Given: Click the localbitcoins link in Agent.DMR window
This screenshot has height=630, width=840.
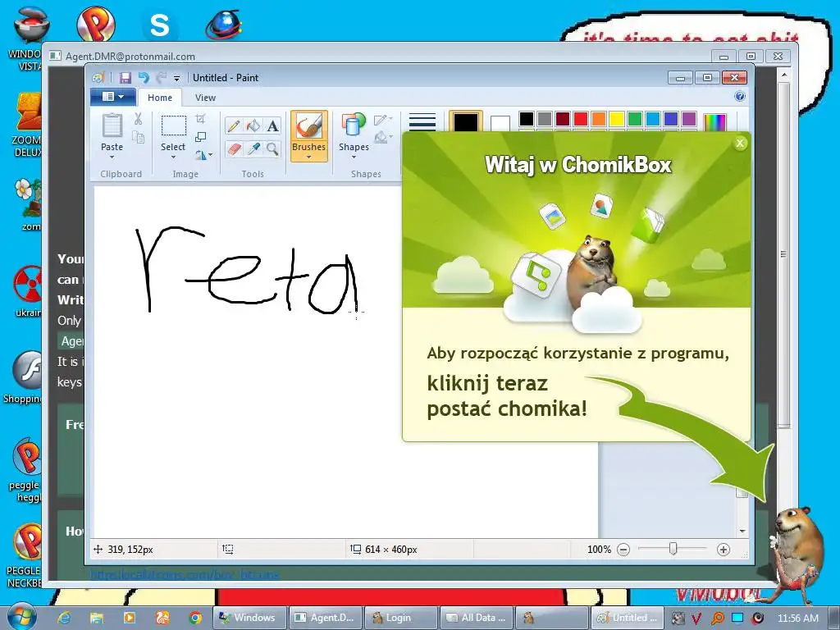Looking at the screenshot, I should pyautogui.click(x=185, y=575).
